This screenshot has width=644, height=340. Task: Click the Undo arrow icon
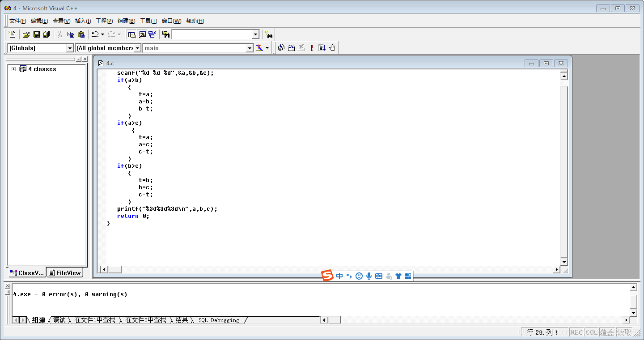pos(95,34)
